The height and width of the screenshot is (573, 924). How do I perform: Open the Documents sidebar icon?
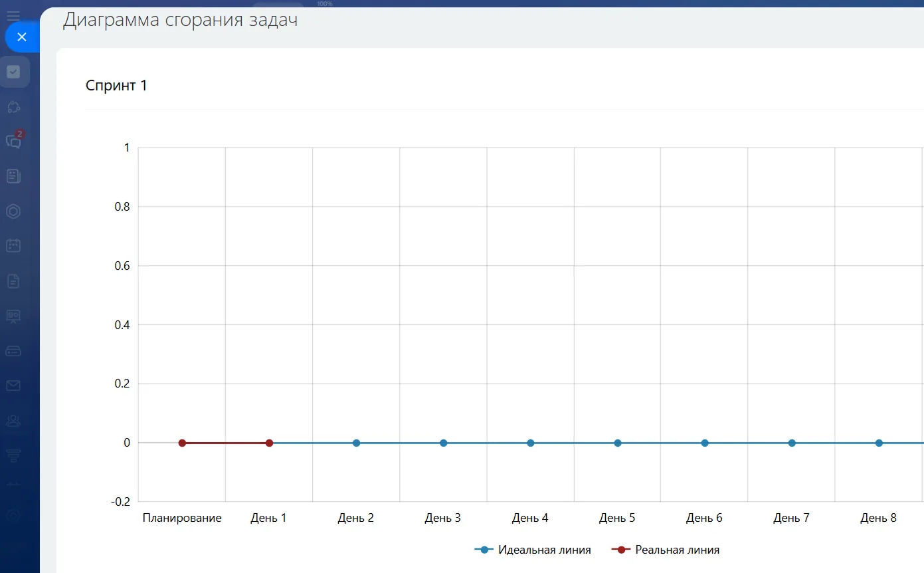[x=13, y=281]
